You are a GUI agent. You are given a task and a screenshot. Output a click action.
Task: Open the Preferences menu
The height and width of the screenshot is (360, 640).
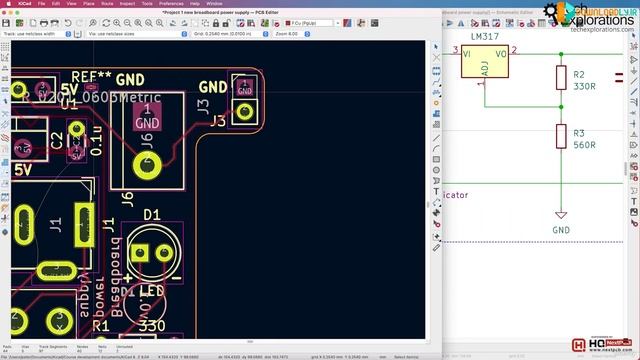[171, 3]
